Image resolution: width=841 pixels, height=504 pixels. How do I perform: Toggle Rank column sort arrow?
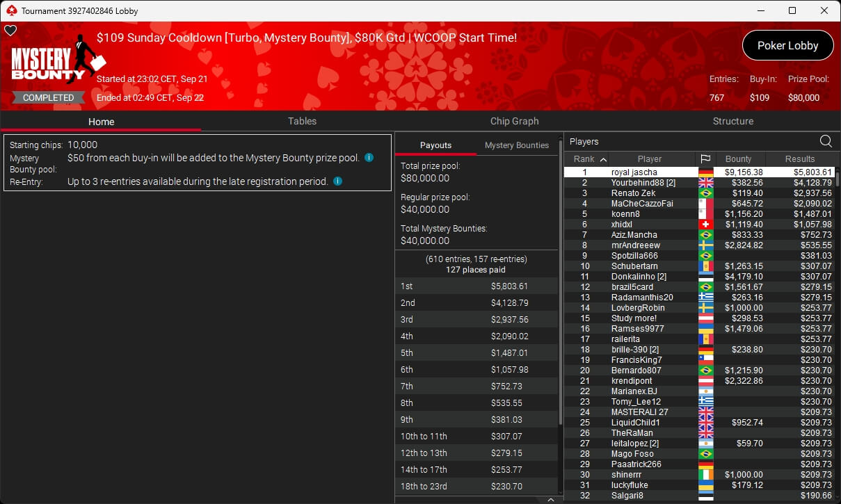(x=603, y=160)
